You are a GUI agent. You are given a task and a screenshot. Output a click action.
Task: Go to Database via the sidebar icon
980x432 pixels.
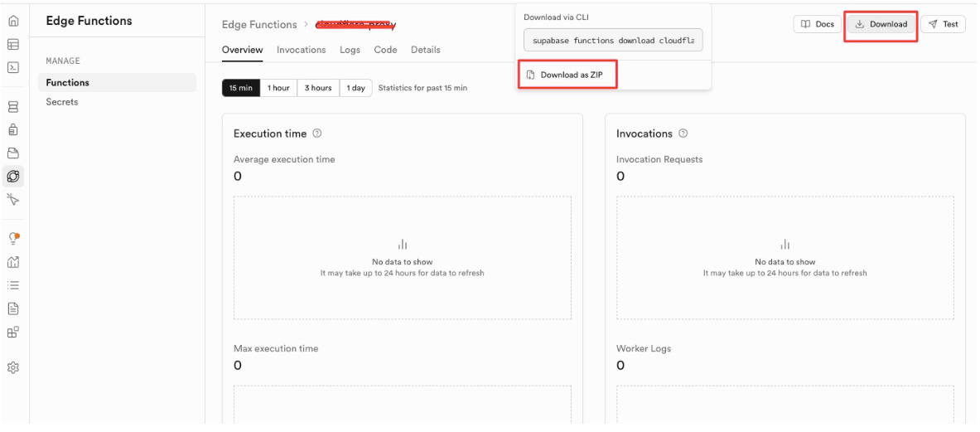point(13,107)
